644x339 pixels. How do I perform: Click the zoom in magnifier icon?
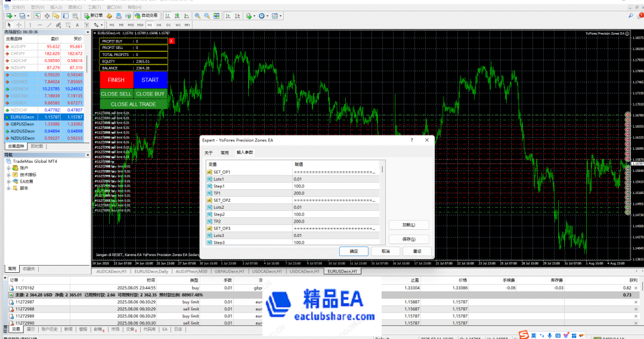pos(197,16)
